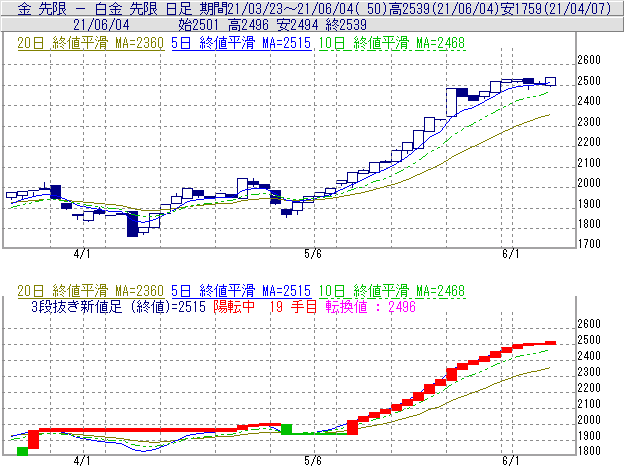The height and width of the screenshot is (473, 624).
Task: Click the 2600 price label on the upper chart axis
Action: (589, 60)
